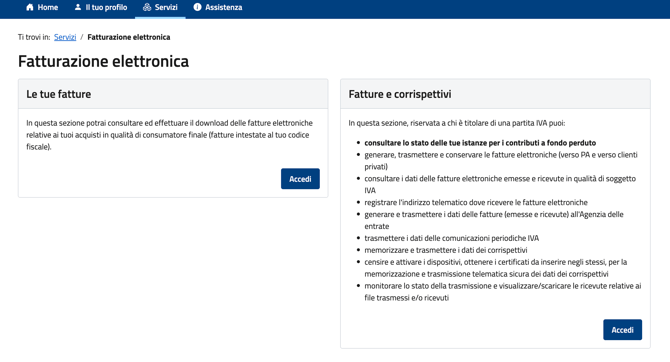This screenshot has height=362, width=670.
Task: Click the Fatturazione elettronica breadcrumb text
Action: (x=129, y=37)
